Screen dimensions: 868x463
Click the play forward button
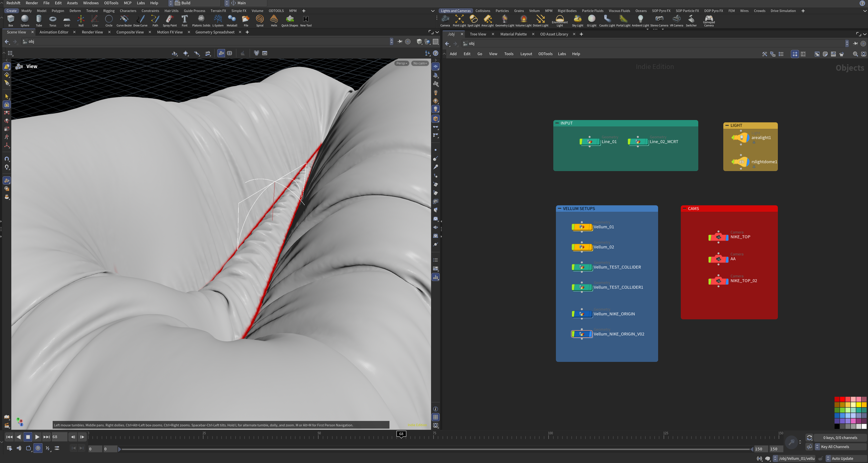point(37,437)
